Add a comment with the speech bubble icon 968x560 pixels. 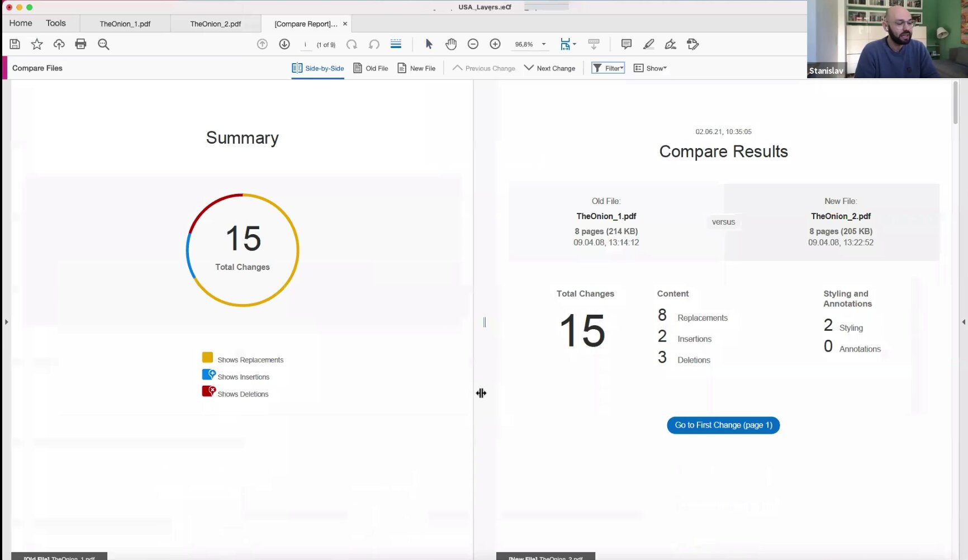click(x=627, y=44)
